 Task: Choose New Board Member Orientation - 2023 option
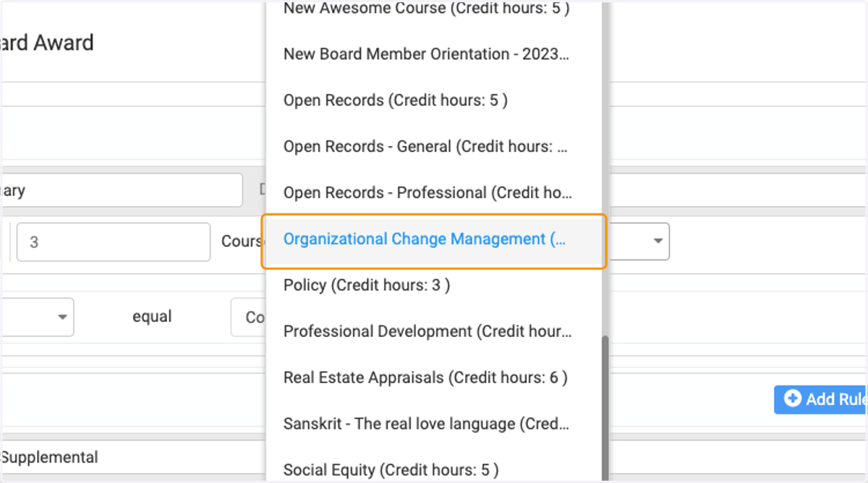[x=433, y=54]
